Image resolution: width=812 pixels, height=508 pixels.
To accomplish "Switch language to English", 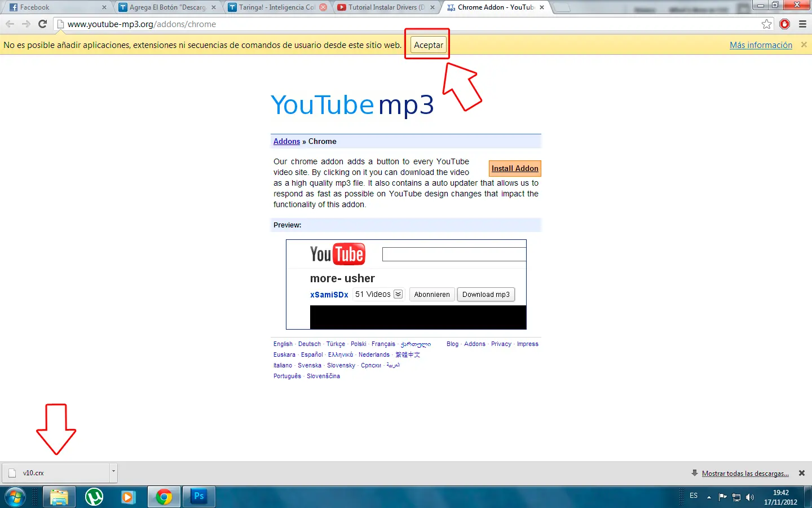I will point(283,344).
